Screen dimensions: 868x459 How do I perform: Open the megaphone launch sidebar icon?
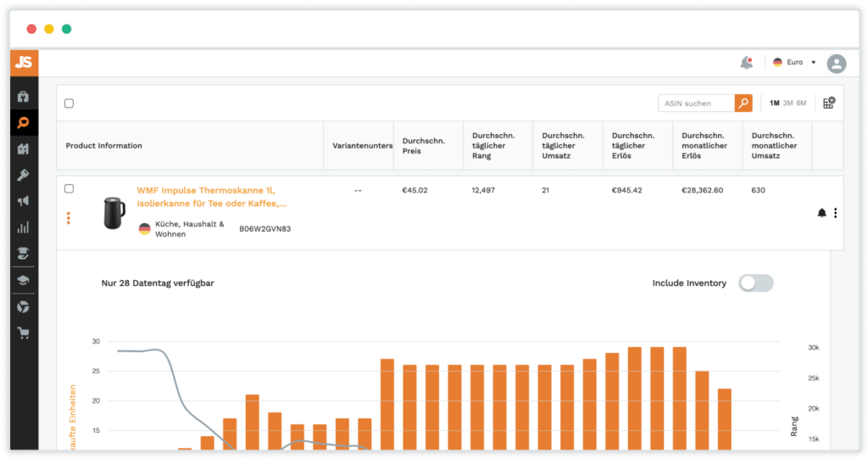(x=23, y=201)
